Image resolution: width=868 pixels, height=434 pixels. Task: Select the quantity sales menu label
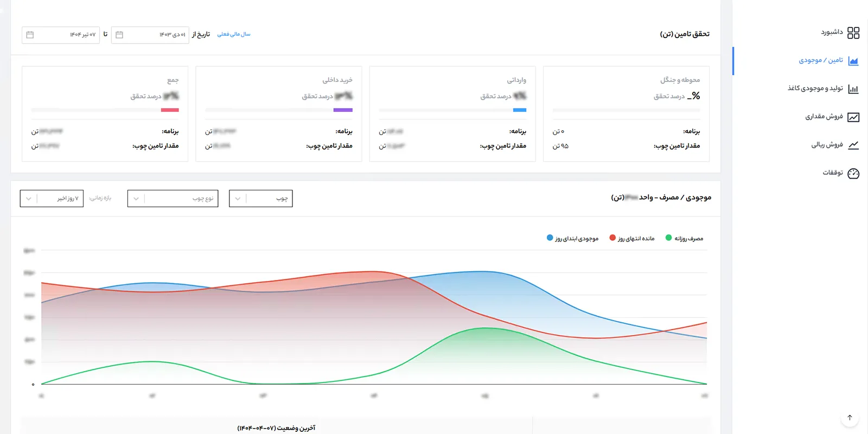click(x=824, y=117)
